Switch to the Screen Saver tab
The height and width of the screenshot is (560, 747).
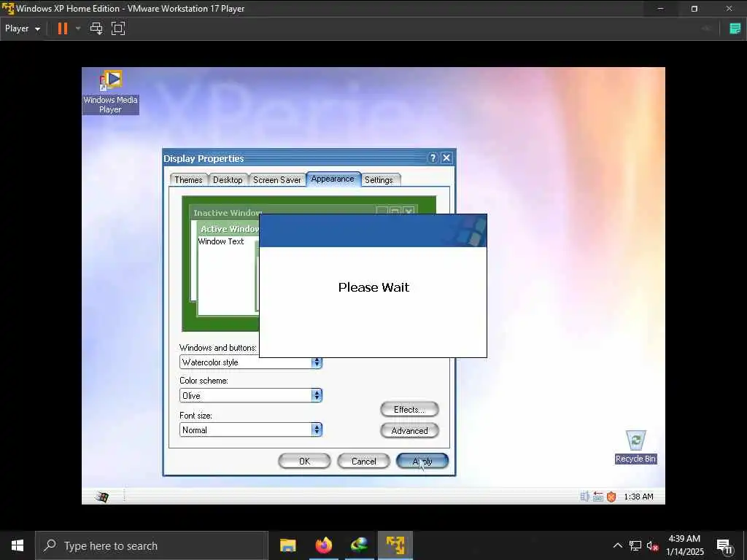(x=276, y=180)
